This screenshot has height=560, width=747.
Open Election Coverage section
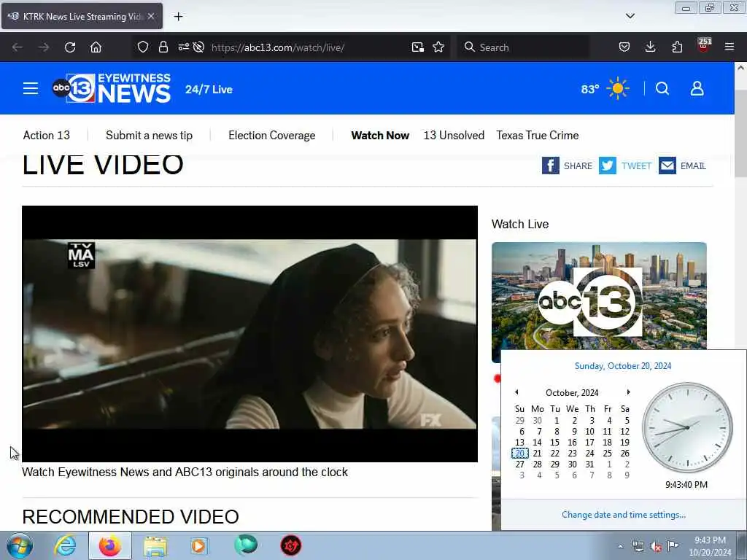(x=271, y=135)
